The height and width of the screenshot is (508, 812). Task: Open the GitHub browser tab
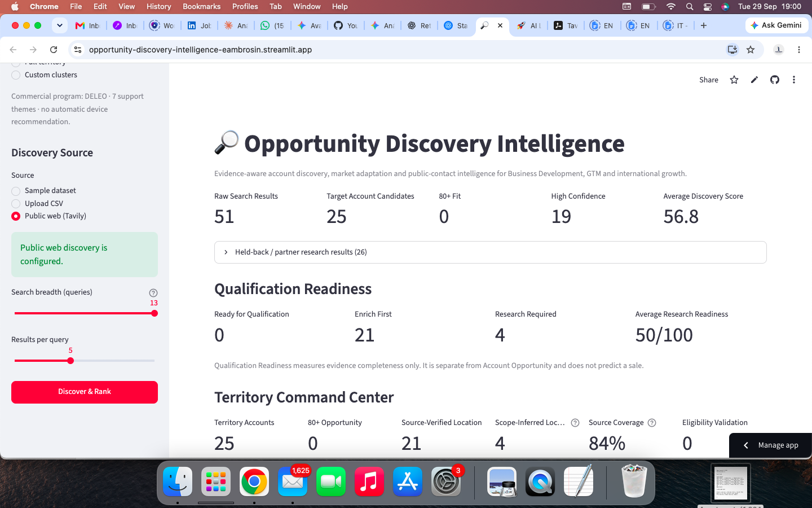pos(346,25)
